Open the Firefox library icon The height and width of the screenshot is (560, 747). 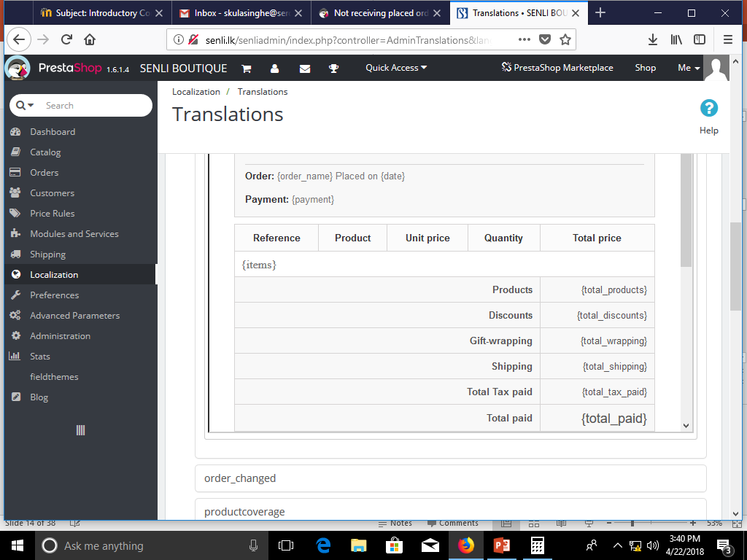[676, 39]
